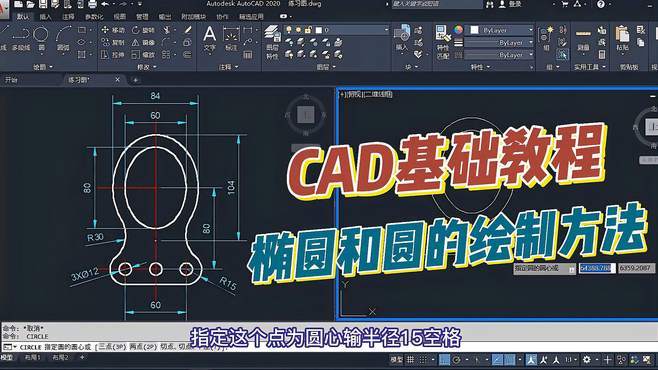Select the Hatch tool in Draw panel
The image size is (658, 370).
tap(82, 55)
